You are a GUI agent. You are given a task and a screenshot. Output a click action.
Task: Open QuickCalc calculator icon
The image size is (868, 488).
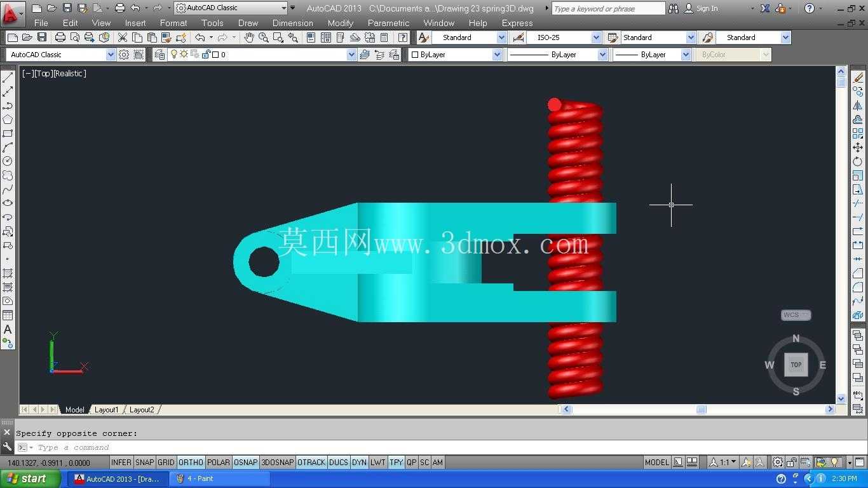tap(384, 37)
